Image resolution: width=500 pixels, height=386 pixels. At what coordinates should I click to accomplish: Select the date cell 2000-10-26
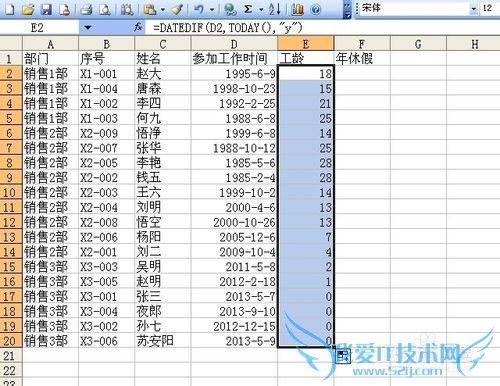click(x=234, y=222)
